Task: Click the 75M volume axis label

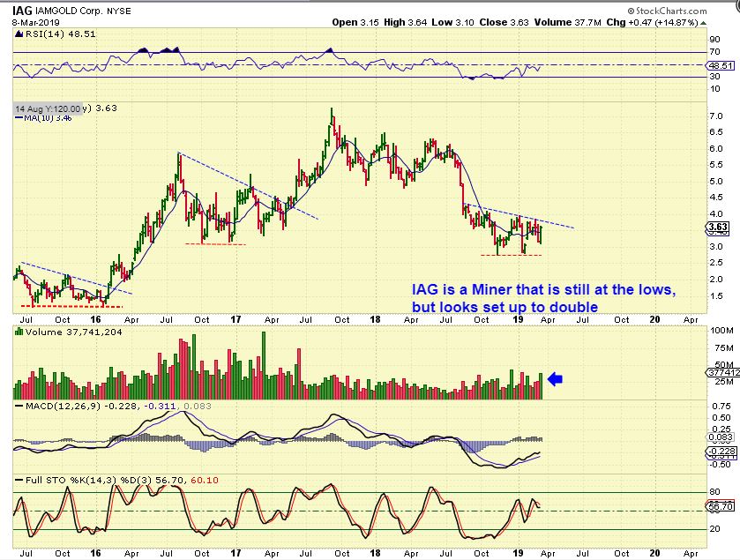Action: 724,348
